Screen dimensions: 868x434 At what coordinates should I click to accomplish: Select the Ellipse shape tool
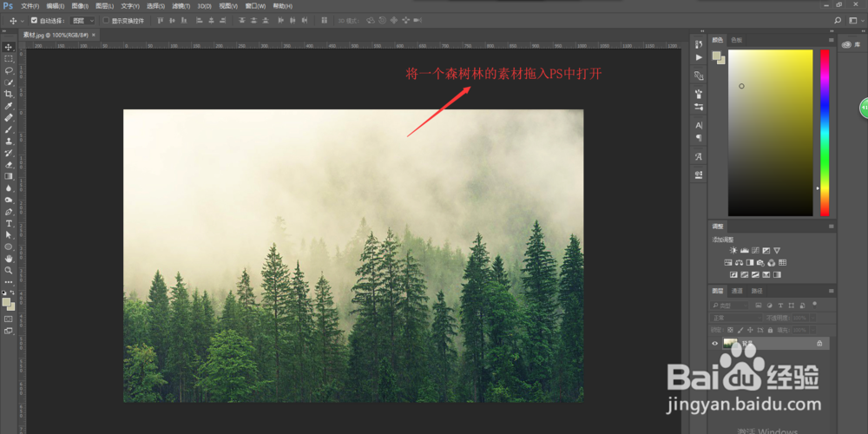click(x=9, y=247)
